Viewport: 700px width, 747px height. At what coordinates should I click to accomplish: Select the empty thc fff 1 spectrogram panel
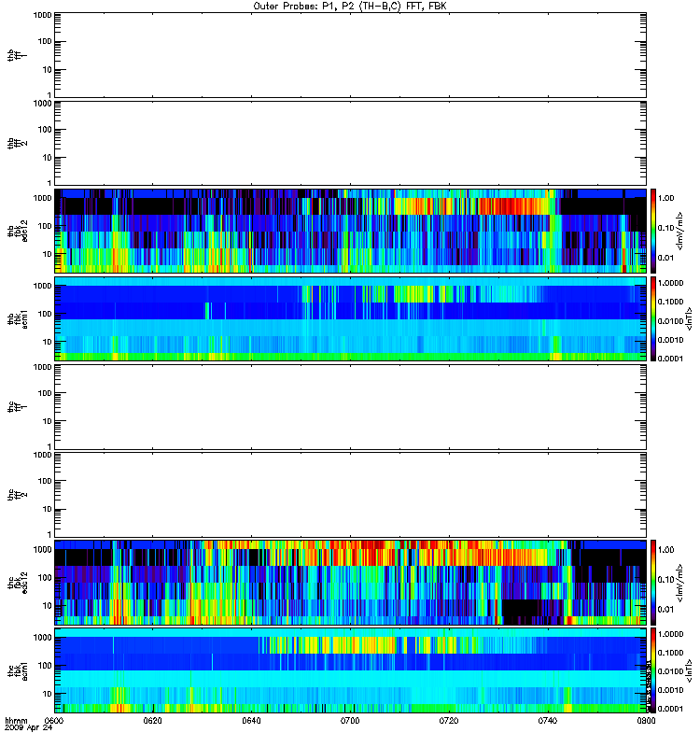coord(351,407)
